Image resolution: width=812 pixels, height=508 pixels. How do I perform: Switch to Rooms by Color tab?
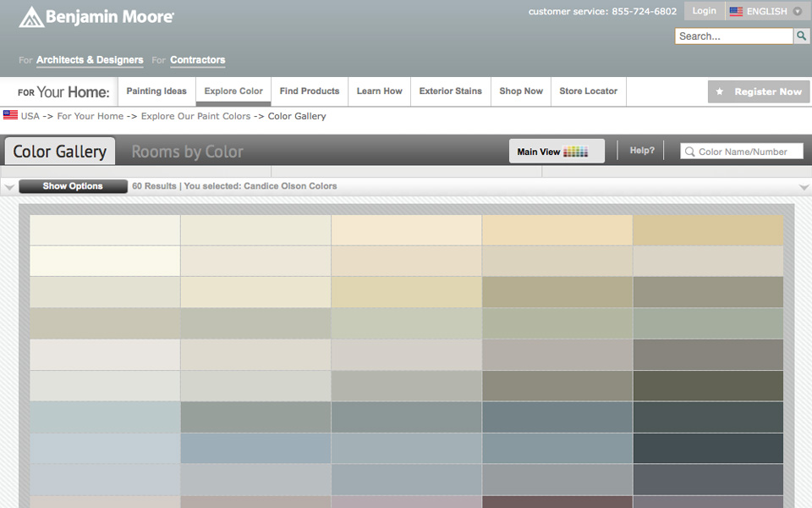click(x=187, y=152)
